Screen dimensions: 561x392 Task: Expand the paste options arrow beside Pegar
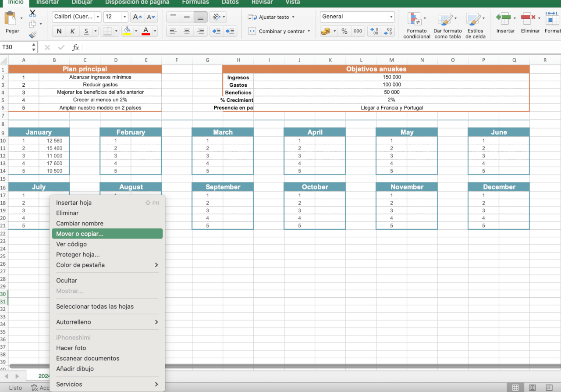(21, 18)
